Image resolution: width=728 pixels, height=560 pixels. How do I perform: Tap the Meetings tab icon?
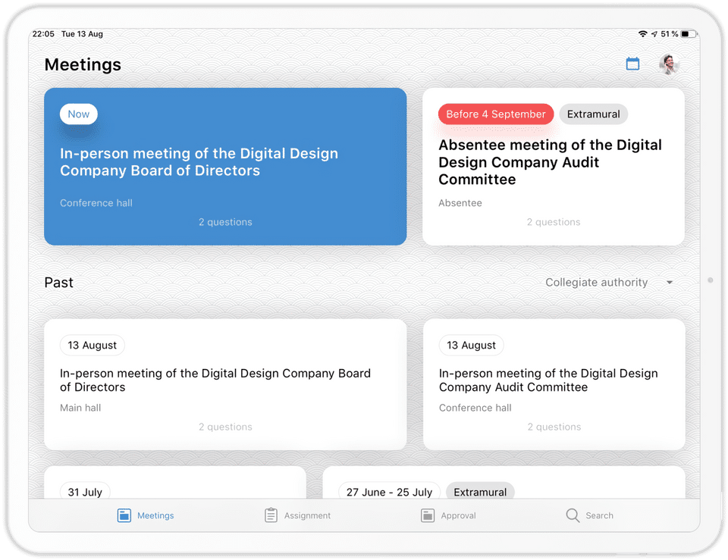point(124,515)
